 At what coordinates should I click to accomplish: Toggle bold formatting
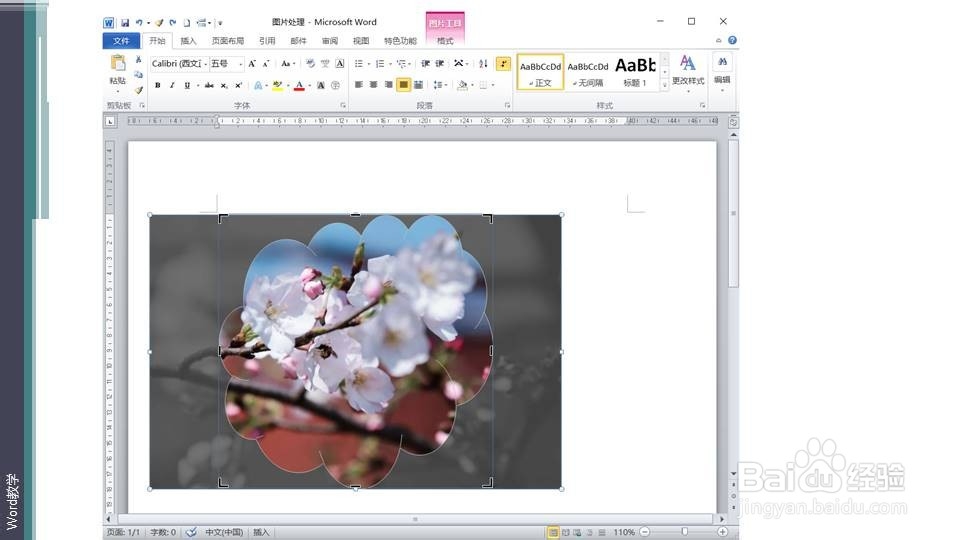pyautogui.click(x=158, y=85)
